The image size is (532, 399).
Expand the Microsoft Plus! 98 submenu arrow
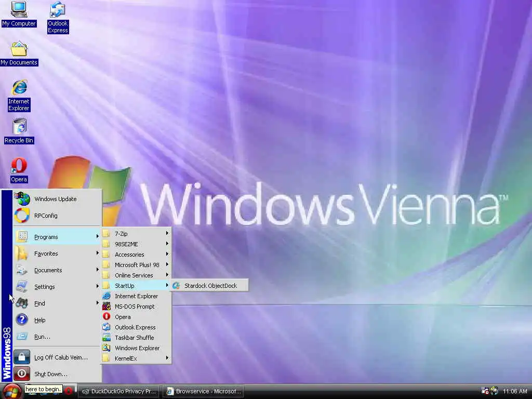[167, 264]
